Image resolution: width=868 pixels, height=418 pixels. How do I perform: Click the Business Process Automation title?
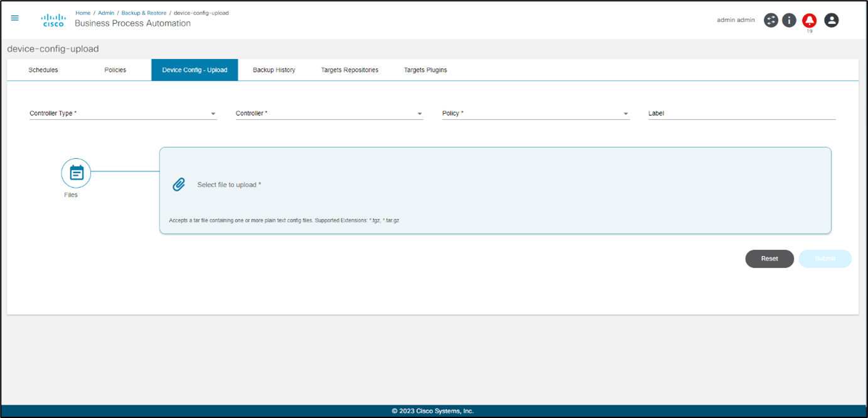132,23
